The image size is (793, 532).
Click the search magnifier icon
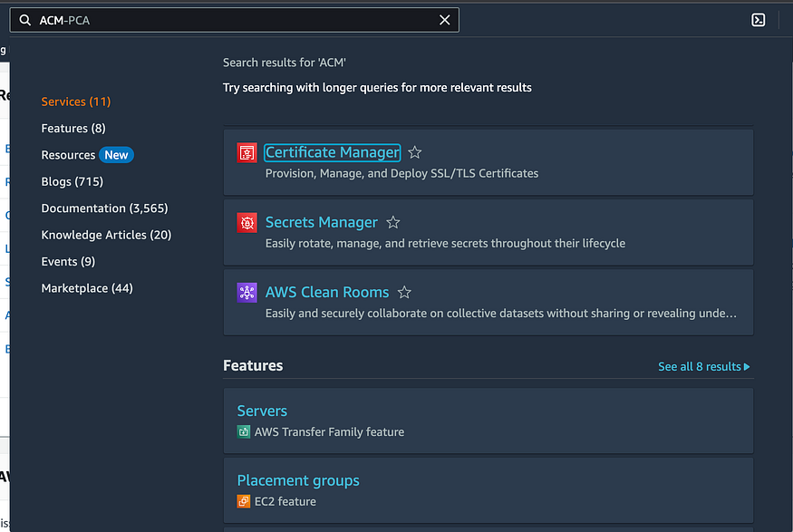pos(24,20)
